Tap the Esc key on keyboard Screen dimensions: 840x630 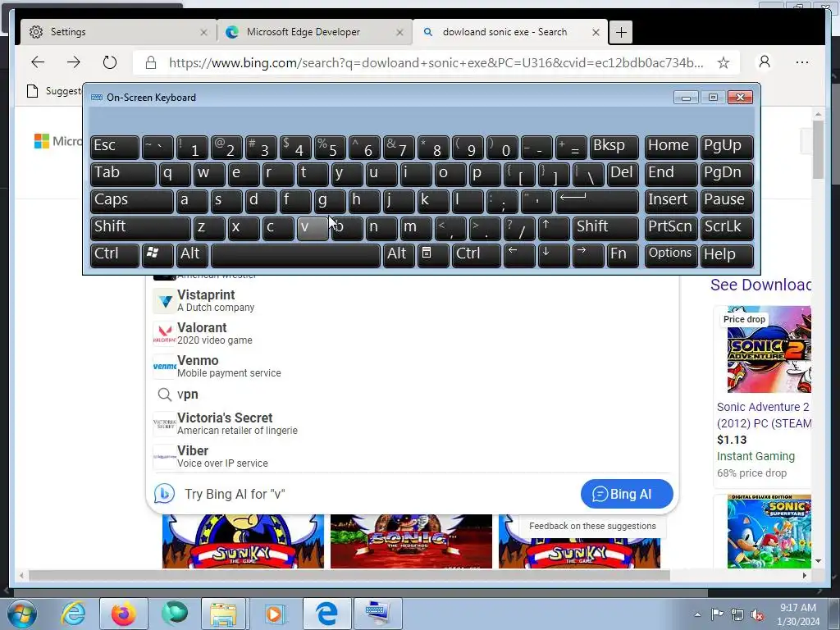(115, 147)
